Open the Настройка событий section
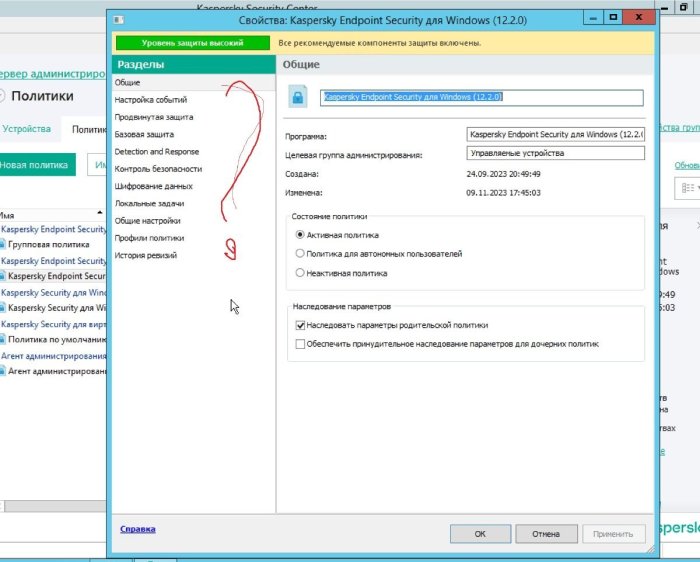700x562 pixels. [150, 100]
